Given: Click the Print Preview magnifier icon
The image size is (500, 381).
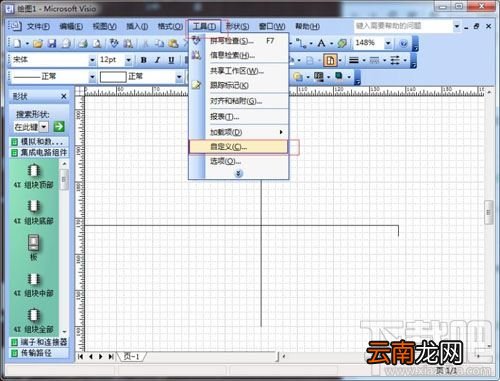Looking at the screenshot, I should tap(97, 43).
